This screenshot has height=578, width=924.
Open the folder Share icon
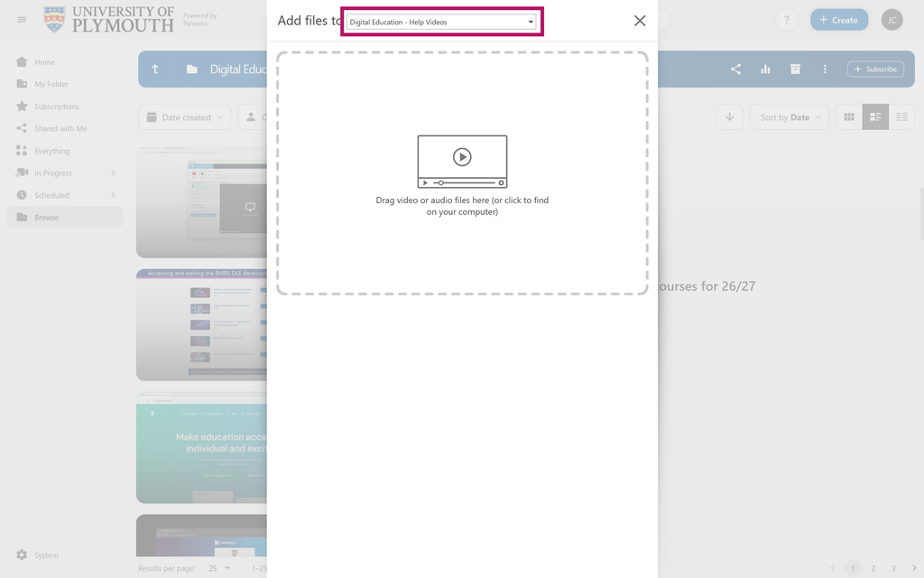[x=736, y=69]
